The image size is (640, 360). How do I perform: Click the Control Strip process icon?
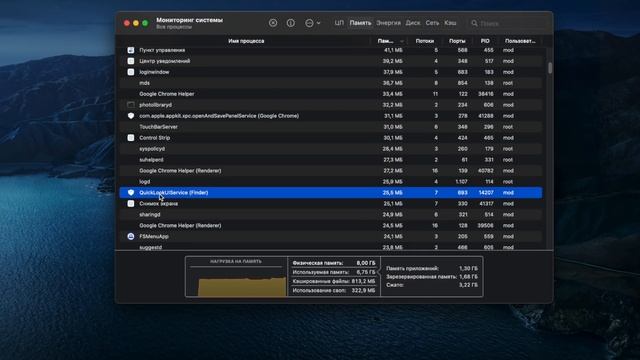tap(131, 138)
